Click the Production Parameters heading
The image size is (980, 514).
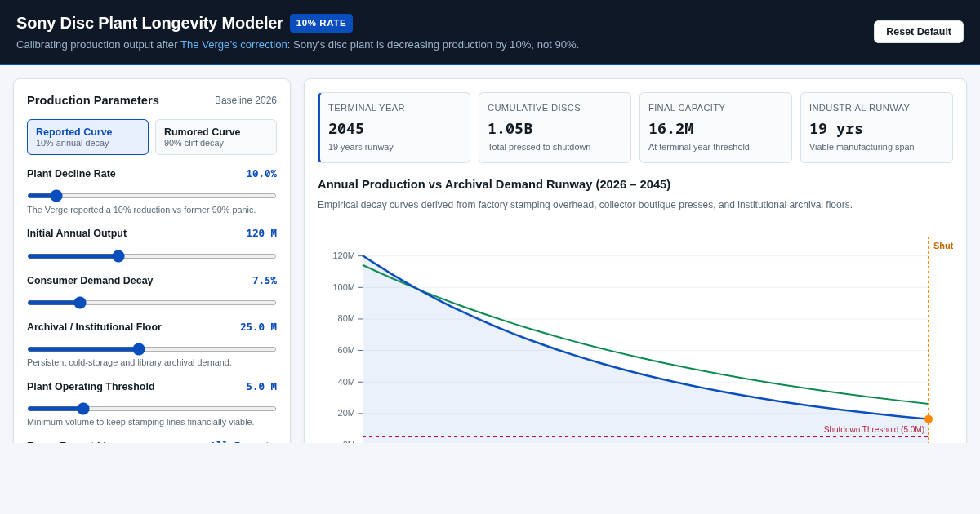point(93,100)
